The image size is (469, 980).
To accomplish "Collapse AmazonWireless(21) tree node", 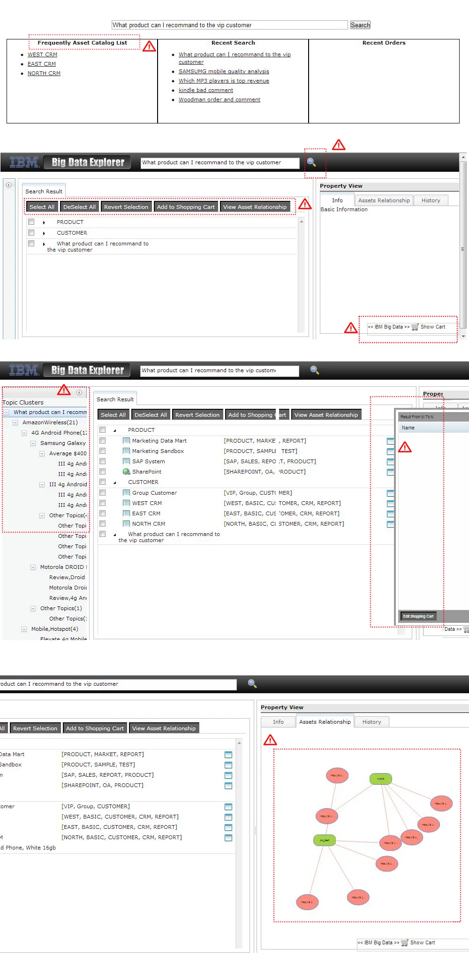I will (15, 422).
